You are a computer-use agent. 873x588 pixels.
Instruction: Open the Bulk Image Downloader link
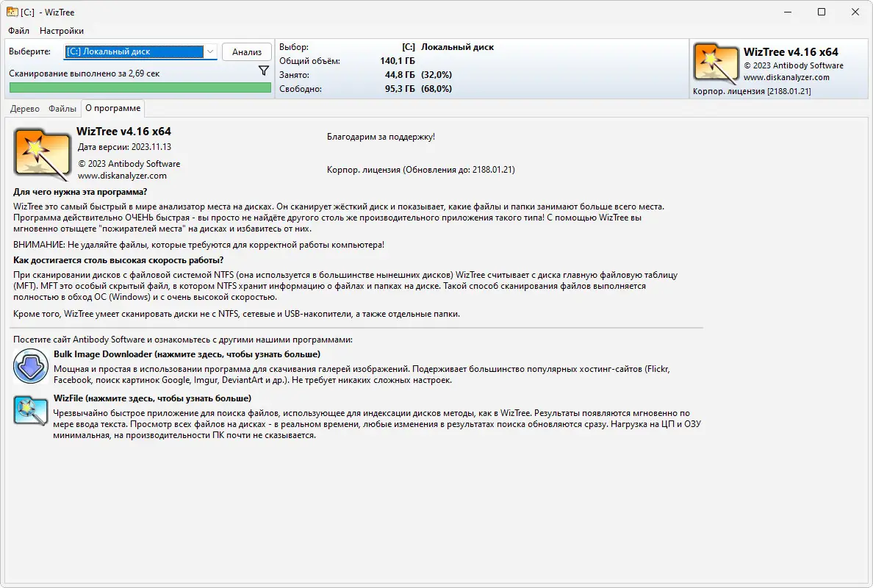[x=187, y=354]
